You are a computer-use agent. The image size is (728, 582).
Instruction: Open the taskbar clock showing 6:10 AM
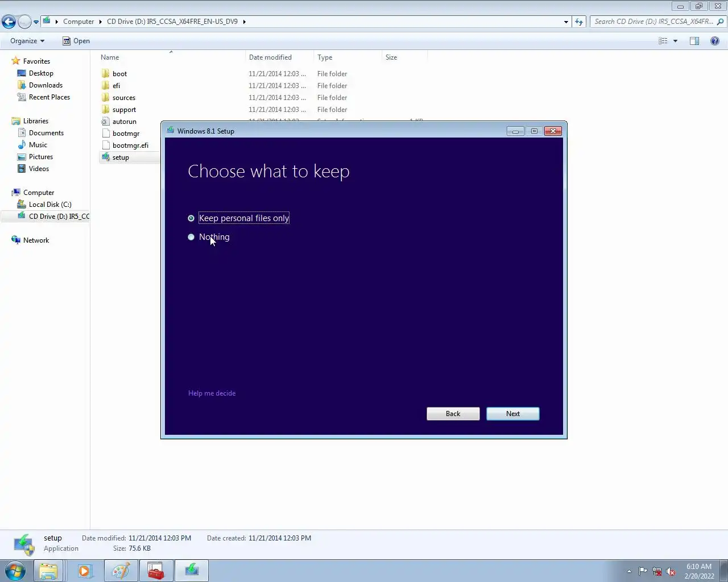click(699, 571)
